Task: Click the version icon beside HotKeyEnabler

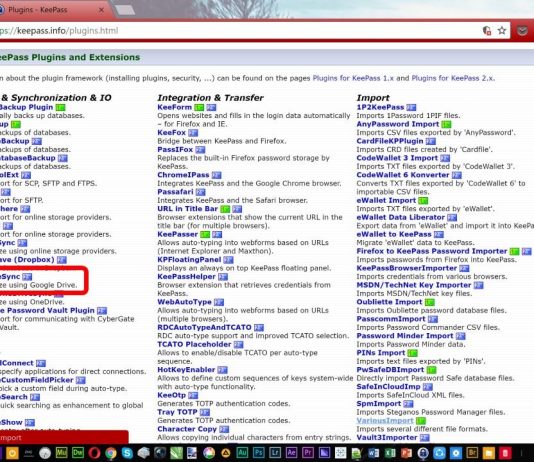Action: [223, 370]
